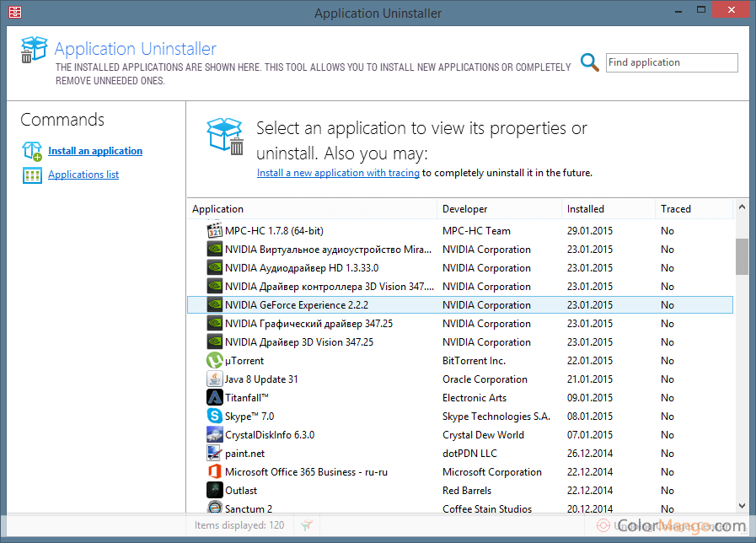The width and height of the screenshot is (756, 543).
Task: Select the MPC-HC 1.7.8 (64-bit) row
Action: pos(460,230)
